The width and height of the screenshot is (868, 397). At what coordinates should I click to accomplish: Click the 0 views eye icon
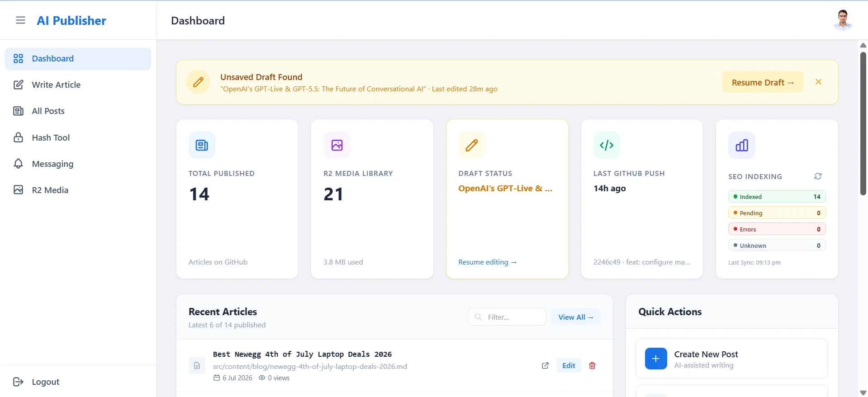click(x=262, y=378)
